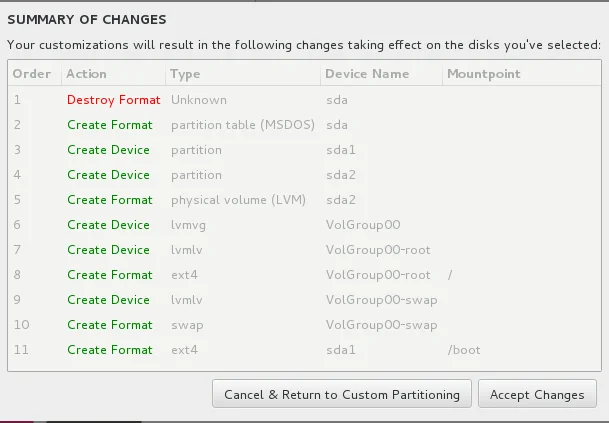Click the Action column header
Viewport: 609px width, 423px height.
coord(85,74)
